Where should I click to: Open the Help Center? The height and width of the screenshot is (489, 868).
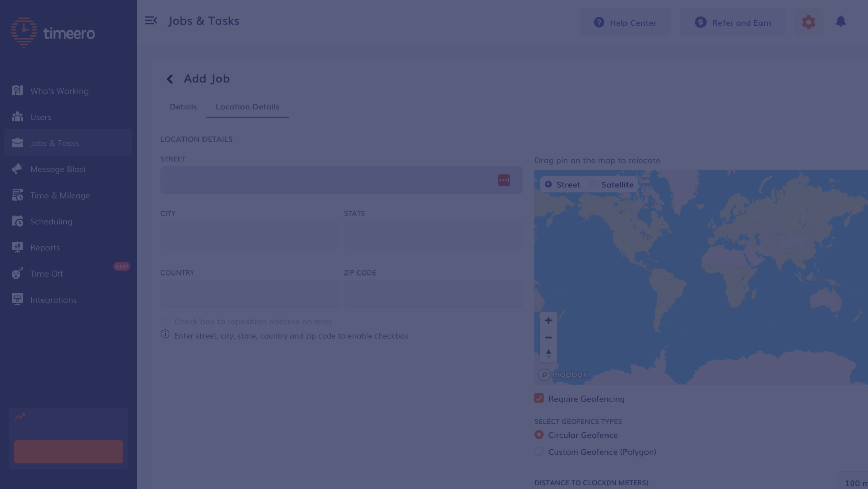click(625, 23)
